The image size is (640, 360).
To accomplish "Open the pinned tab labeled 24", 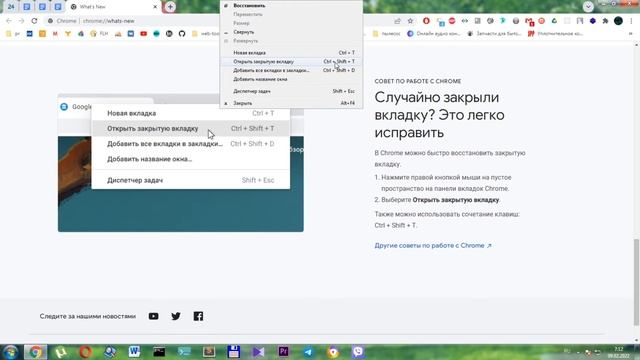I will coord(11,7).
